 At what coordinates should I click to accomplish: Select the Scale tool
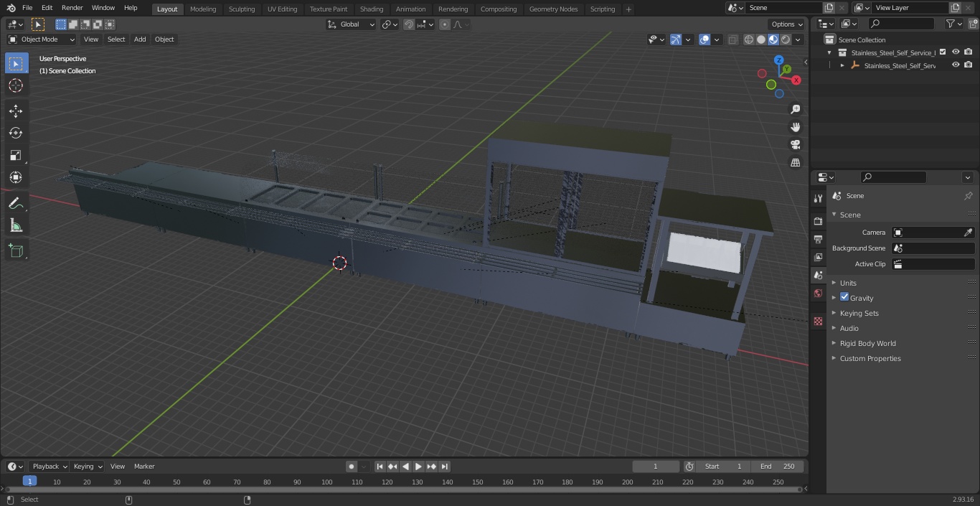16,155
